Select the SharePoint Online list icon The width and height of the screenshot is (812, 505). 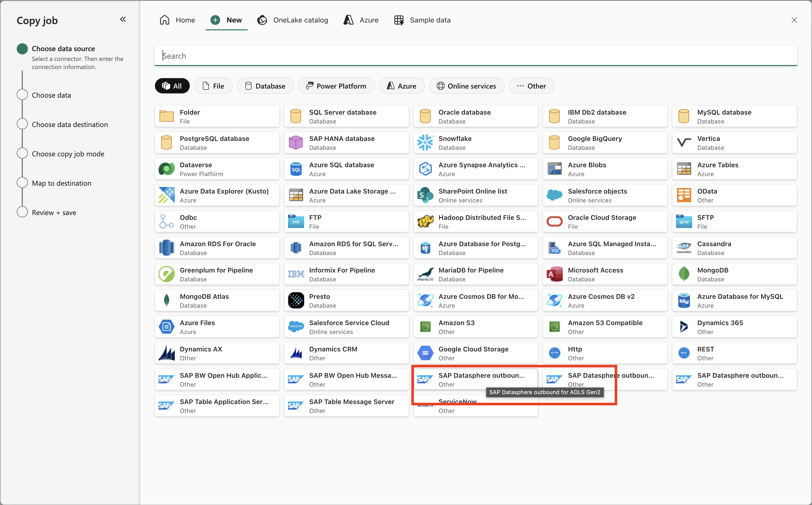tap(425, 195)
